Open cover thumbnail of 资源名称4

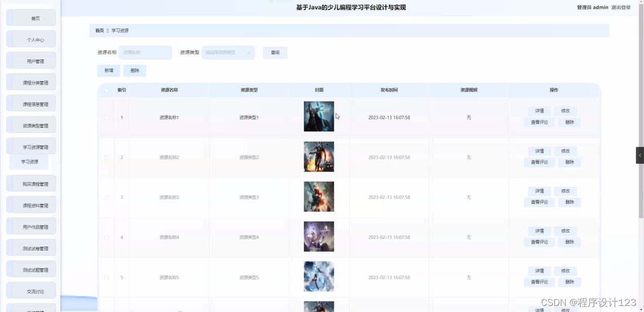tap(319, 236)
